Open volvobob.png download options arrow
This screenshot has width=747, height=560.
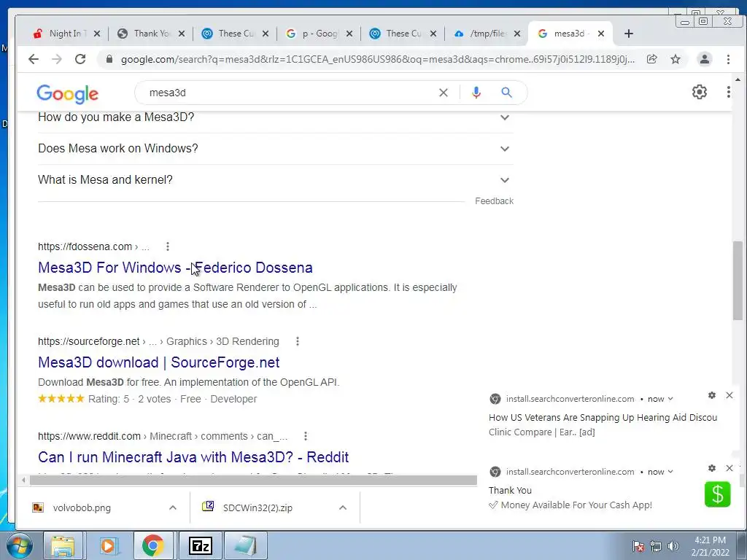(x=173, y=507)
